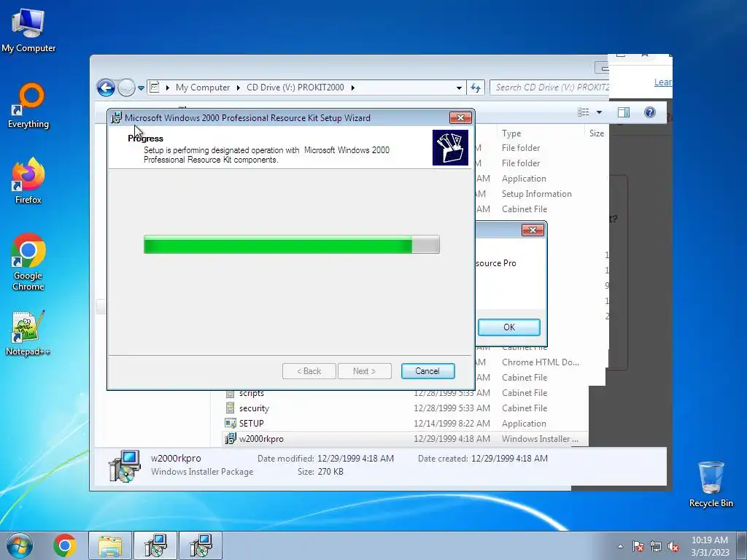This screenshot has height=560, width=747.
Task: Open Notepad++ desktop shortcut
Action: pyautogui.click(x=28, y=333)
